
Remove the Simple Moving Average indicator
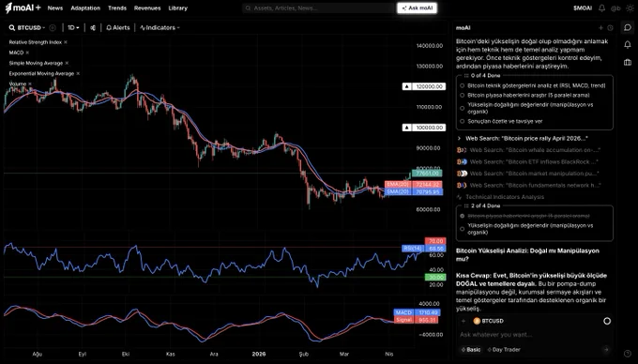point(67,63)
